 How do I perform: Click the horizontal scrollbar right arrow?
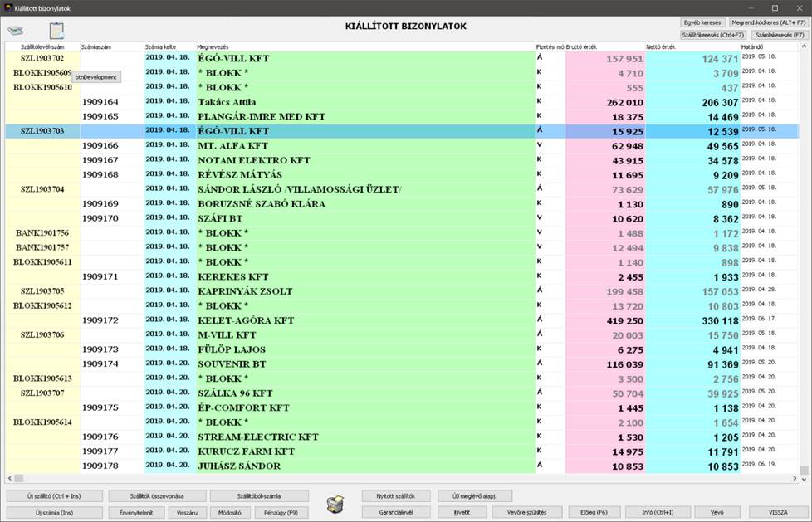[x=795, y=479]
